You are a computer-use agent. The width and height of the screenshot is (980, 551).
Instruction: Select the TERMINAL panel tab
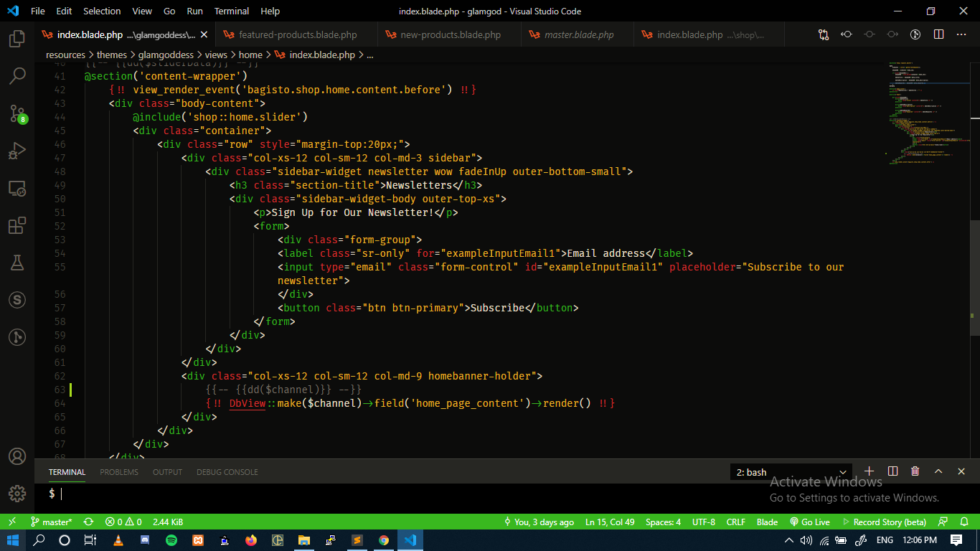click(67, 472)
